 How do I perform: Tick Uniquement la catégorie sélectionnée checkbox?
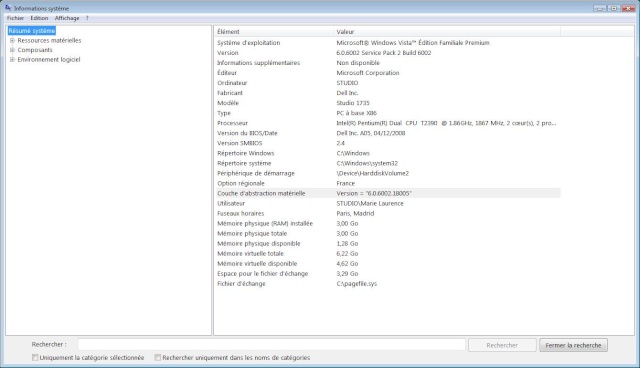(35, 357)
